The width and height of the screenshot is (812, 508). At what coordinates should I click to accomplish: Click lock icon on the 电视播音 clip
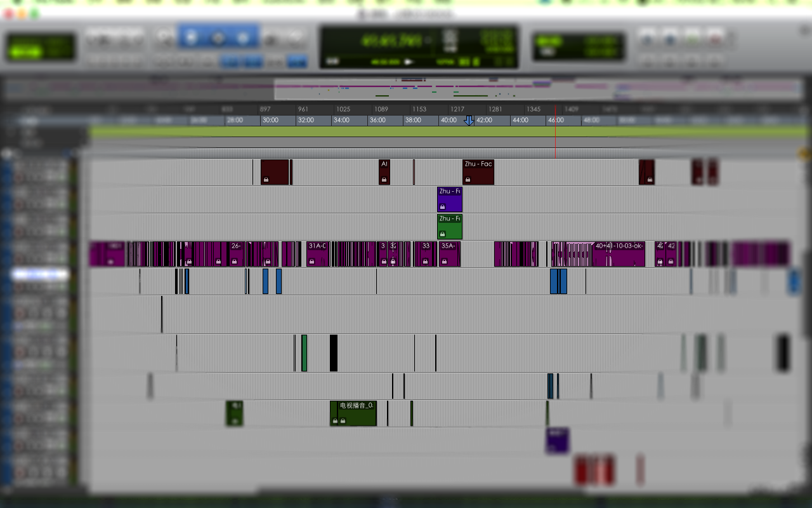click(x=335, y=421)
